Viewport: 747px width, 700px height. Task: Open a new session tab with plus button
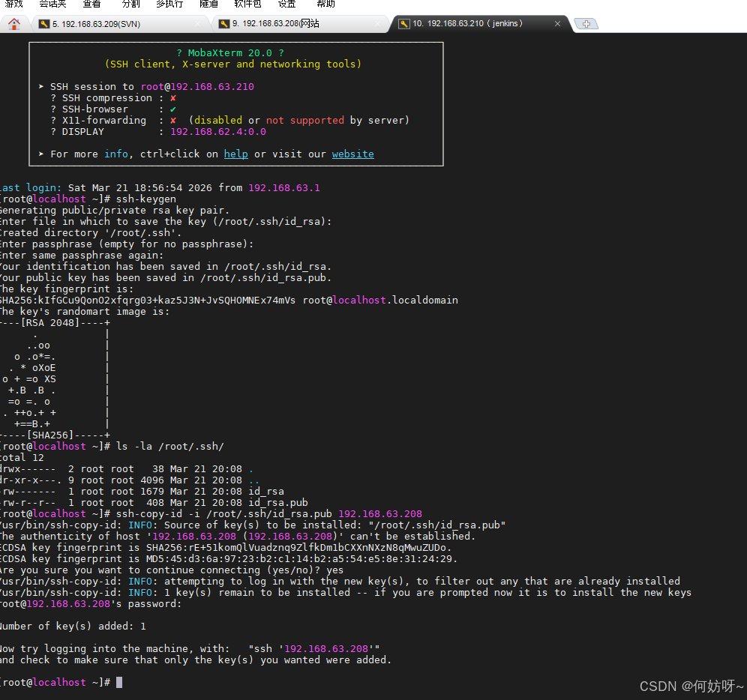pos(586,24)
